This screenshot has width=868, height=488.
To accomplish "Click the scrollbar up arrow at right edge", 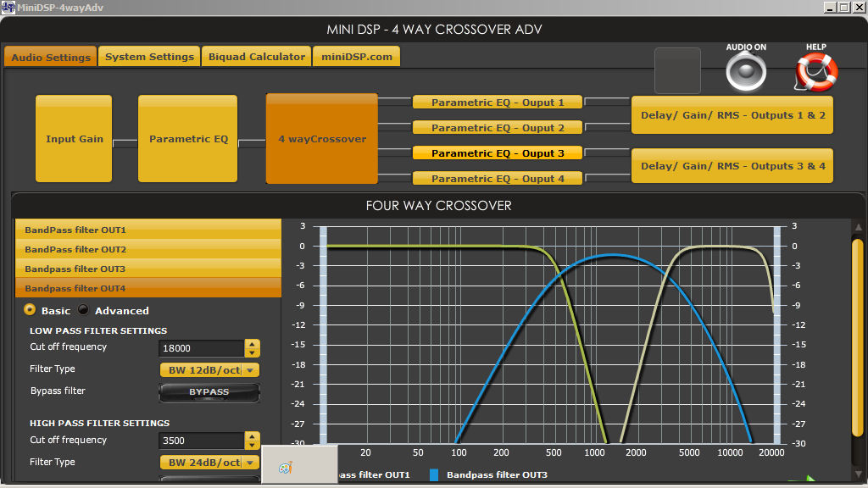I will pos(859,227).
